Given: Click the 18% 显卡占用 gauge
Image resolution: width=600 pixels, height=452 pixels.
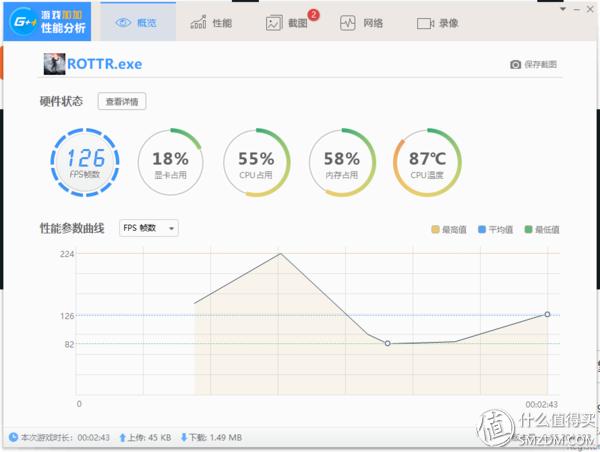Looking at the screenshot, I should pyautogui.click(x=170, y=163).
